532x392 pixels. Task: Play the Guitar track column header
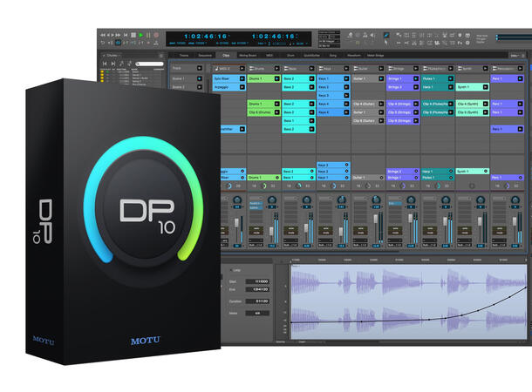[x=381, y=69]
